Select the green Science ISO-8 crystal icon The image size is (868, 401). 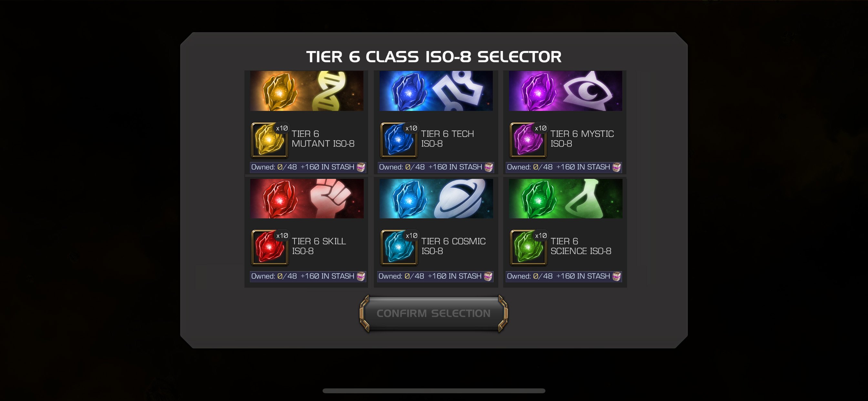(x=528, y=247)
